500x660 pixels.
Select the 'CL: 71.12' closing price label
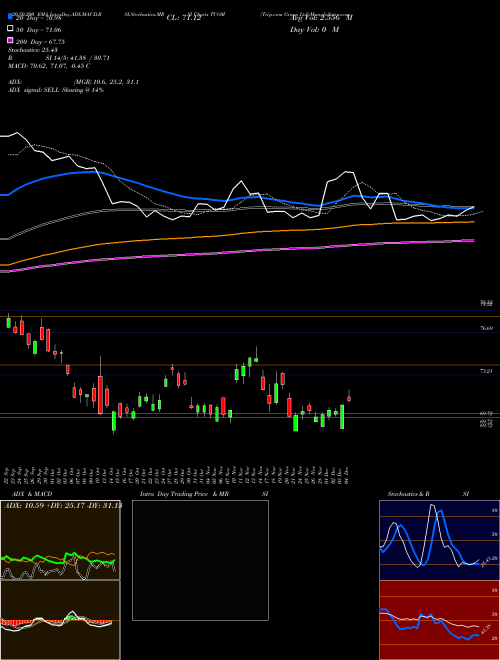tap(184, 18)
